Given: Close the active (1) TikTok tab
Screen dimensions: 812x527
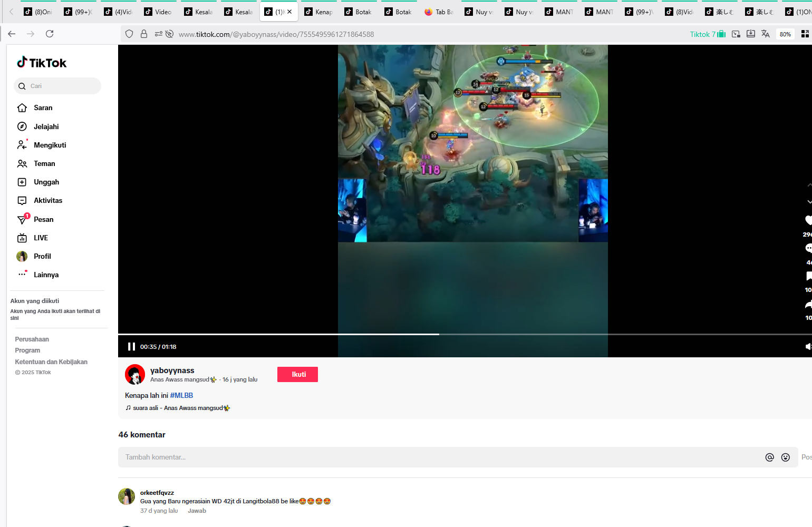Looking at the screenshot, I should point(289,12).
